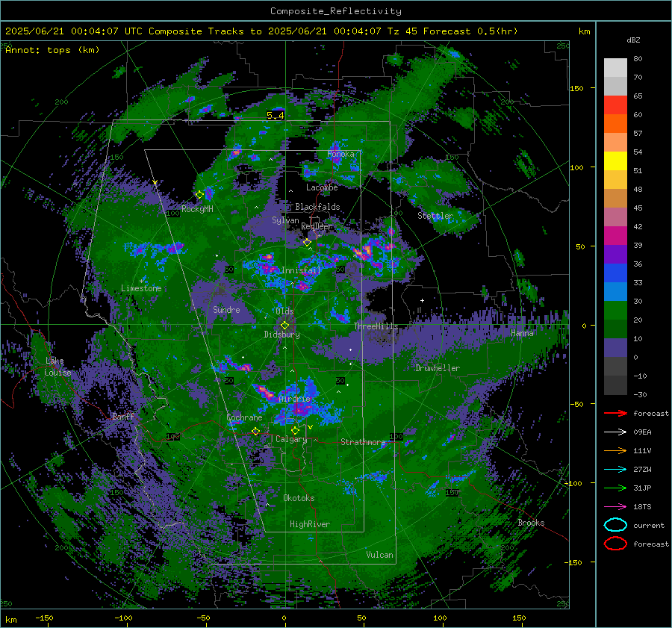Click the Stettler city label
Image resolution: width=672 pixels, height=628 pixels.
tap(435, 216)
